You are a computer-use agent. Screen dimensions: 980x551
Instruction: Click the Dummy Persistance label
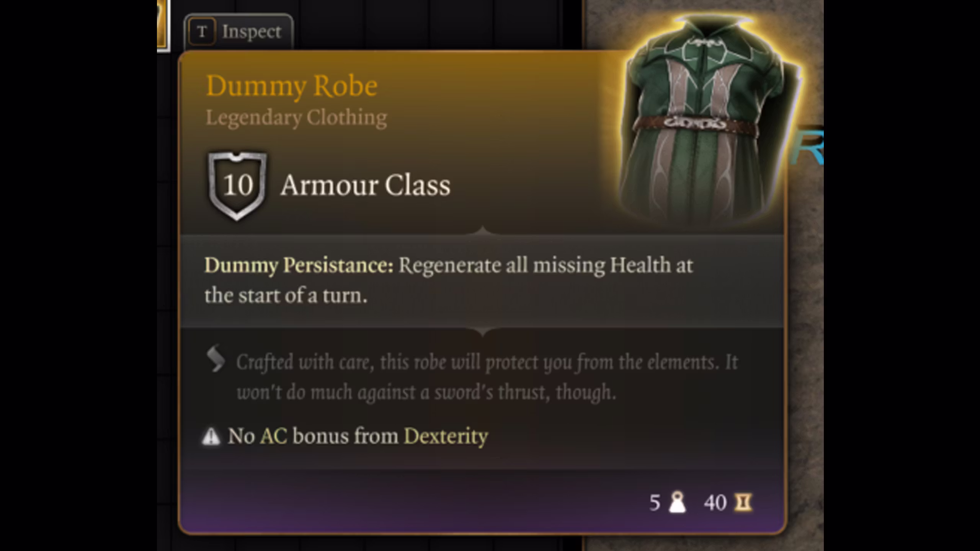click(x=299, y=266)
